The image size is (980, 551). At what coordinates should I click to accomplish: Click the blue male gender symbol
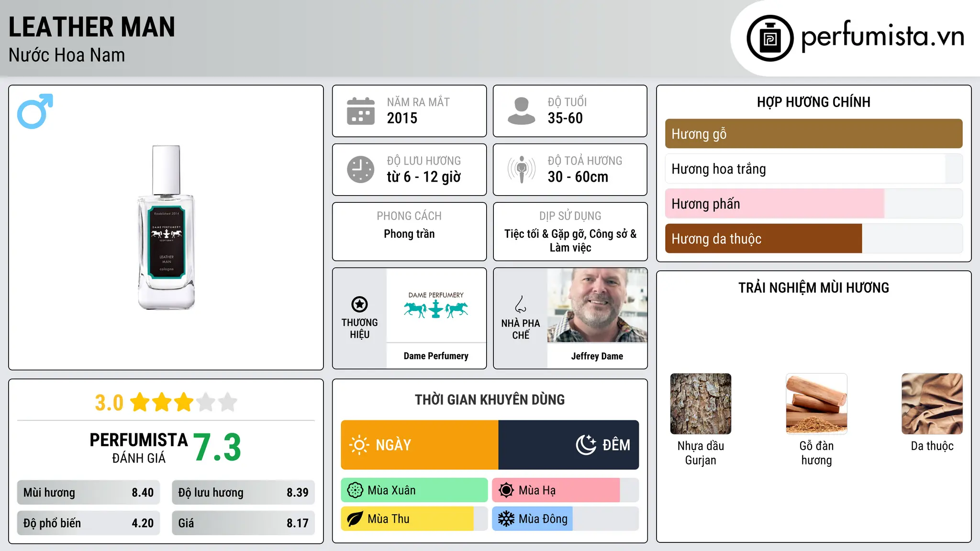click(35, 111)
